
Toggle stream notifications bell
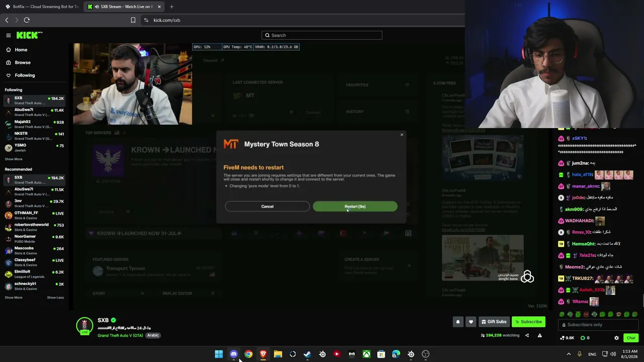click(458, 322)
